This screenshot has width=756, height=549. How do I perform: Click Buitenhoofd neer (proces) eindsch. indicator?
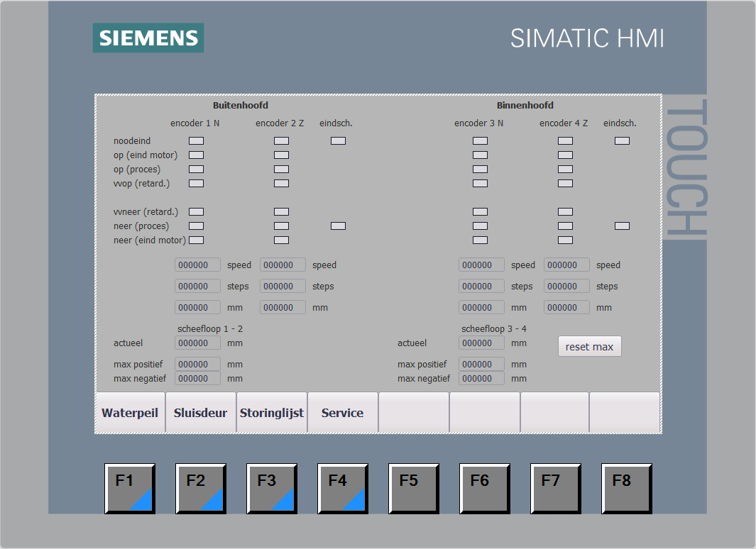(x=338, y=226)
